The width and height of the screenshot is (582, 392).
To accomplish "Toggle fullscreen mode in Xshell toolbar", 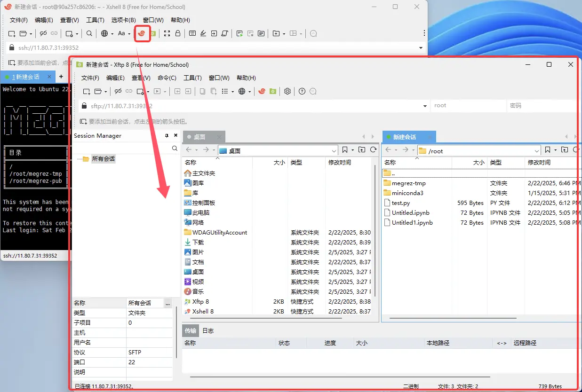I will (x=167, y=33).
